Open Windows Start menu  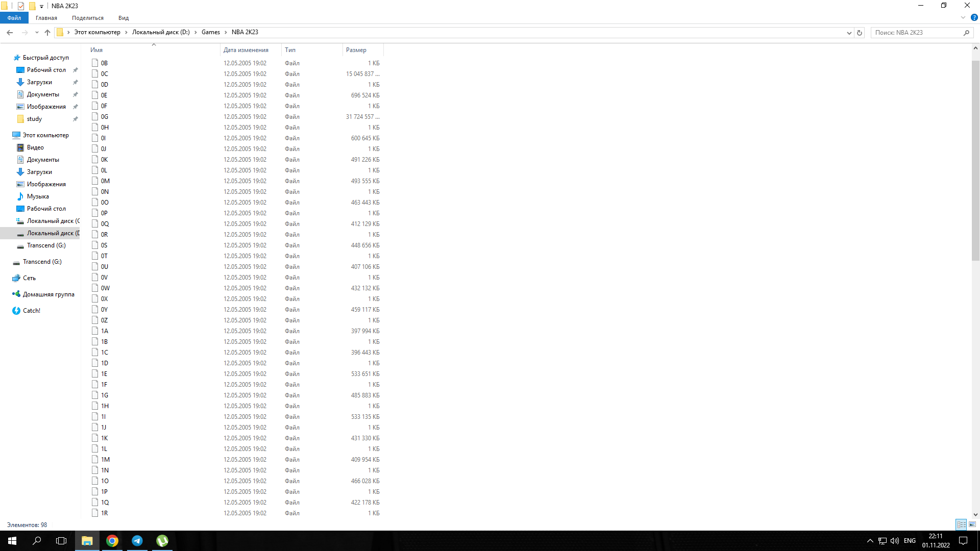(x=12, y=541)
